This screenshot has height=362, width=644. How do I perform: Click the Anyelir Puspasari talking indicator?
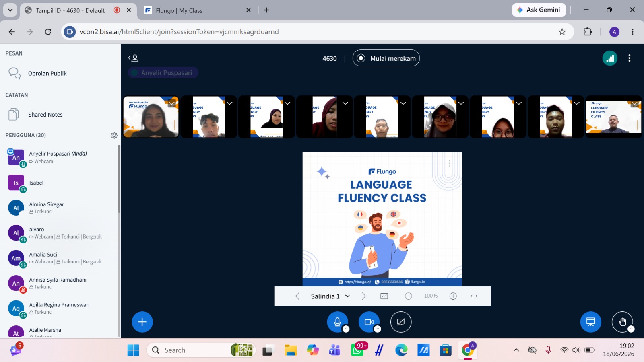[163, 73]
